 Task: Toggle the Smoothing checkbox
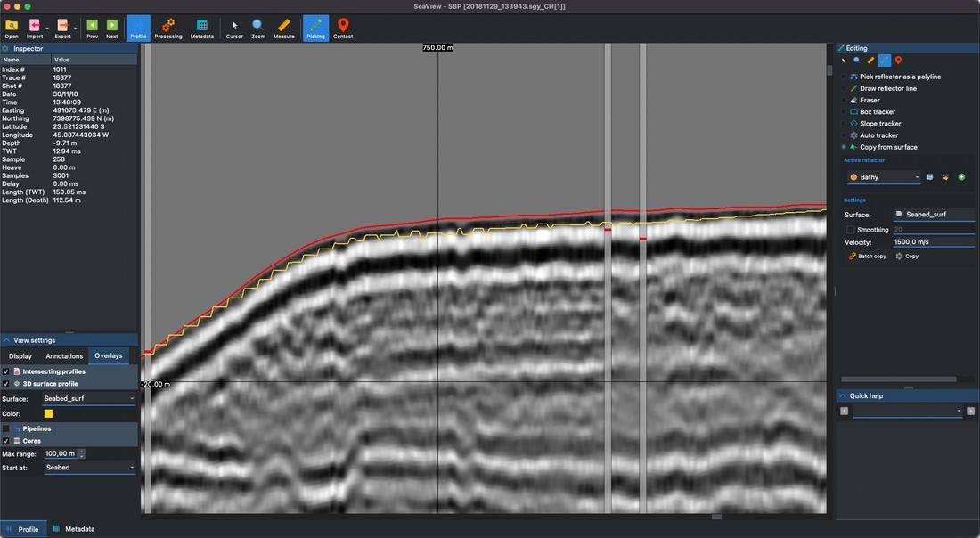[x=850, y=230]
